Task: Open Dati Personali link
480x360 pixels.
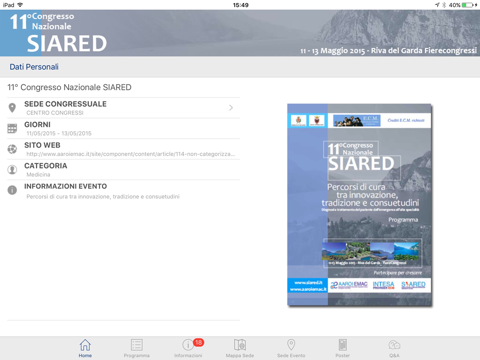Action: pos(34,67)
